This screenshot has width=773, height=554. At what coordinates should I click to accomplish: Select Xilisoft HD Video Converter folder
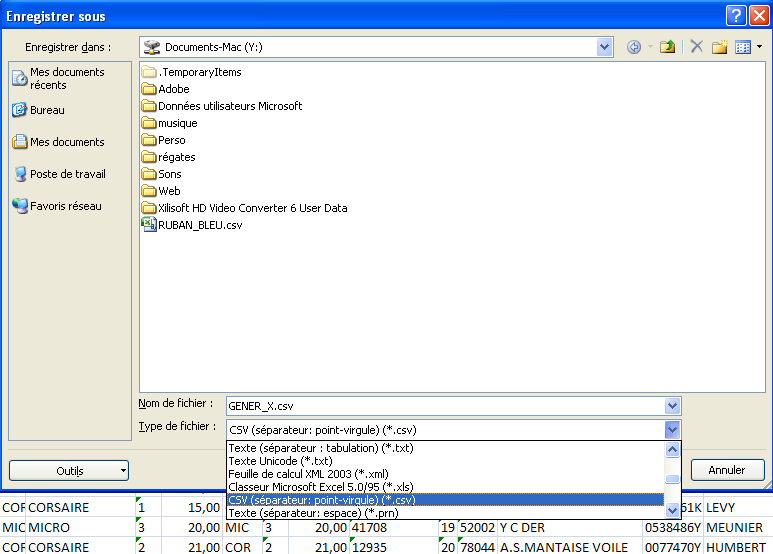pos(245,208)
